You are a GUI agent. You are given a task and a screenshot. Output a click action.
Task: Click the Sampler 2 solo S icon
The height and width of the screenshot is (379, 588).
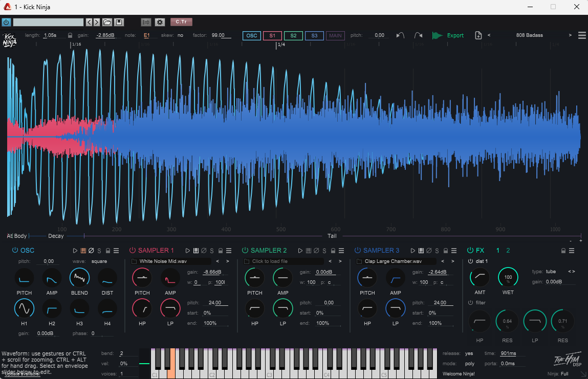coord(324,251)
